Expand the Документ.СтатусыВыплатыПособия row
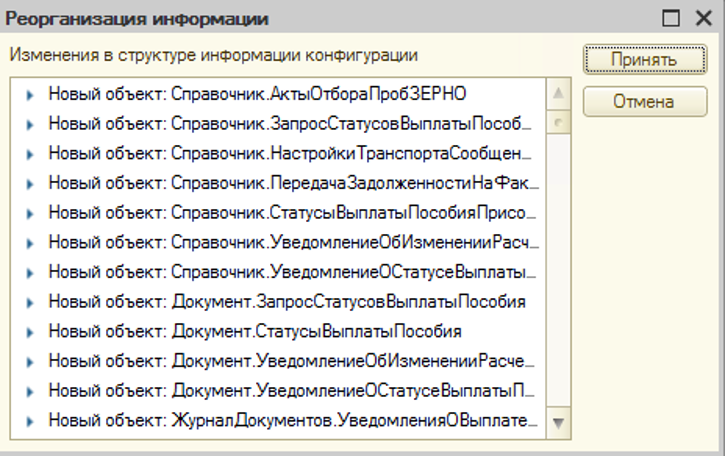Screen dimensions: 725x456 pos(30,333)
